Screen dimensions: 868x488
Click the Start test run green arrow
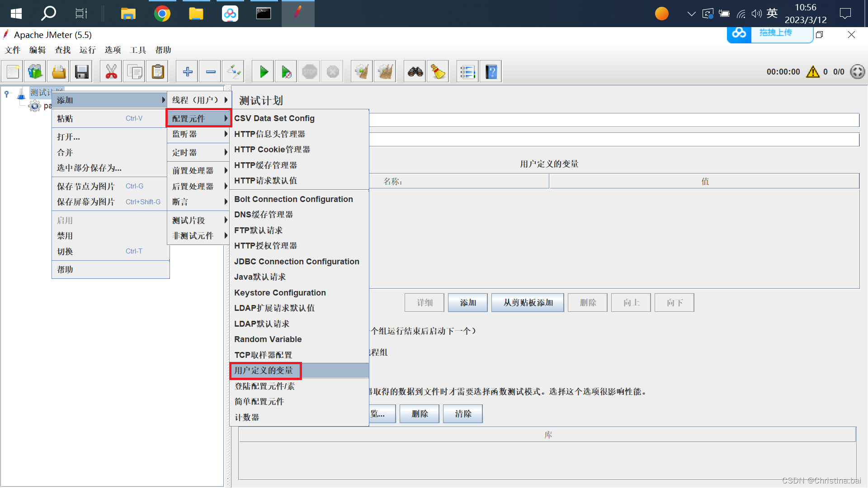(264, 72)
